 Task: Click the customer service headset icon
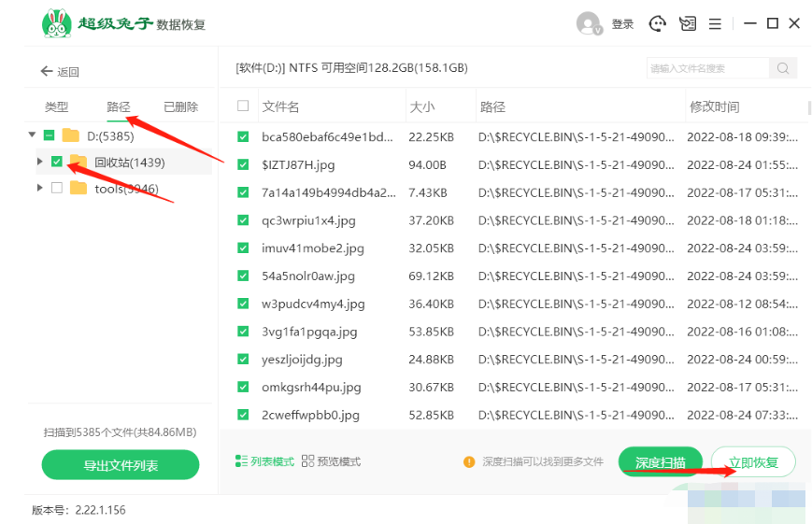point(658,24)
